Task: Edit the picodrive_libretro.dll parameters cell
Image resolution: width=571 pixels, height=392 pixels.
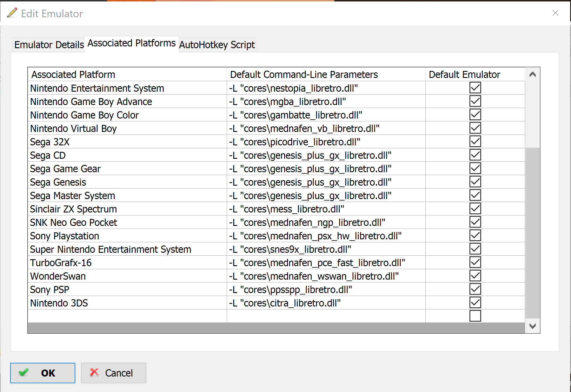Action: pos(326,142)
